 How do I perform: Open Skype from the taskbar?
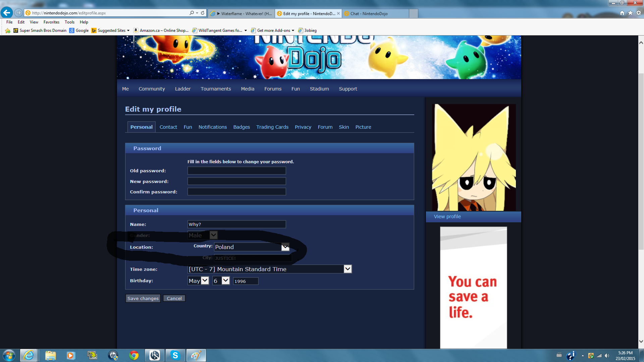[x=175, y=355]
